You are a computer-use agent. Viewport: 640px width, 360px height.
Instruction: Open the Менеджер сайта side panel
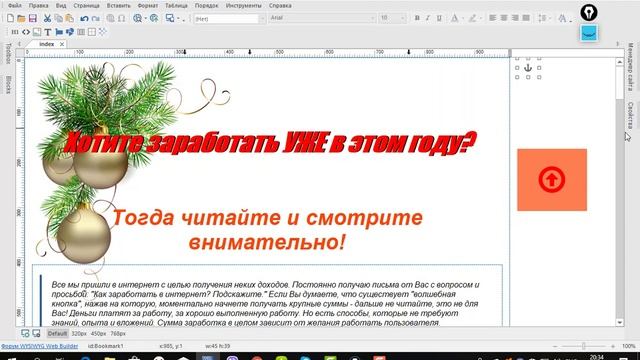(x=631, y=67)
